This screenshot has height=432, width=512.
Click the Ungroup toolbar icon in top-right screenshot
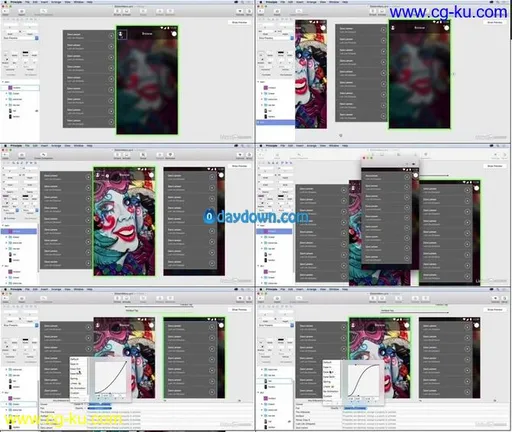(382, 12)
